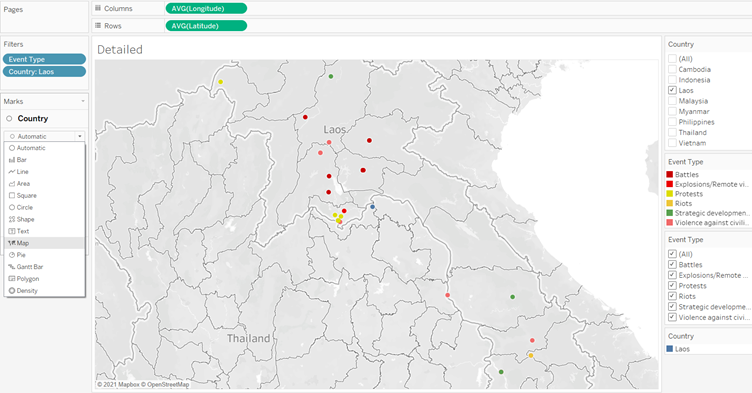Click the Thailand label on the map
Image resolution: width=752 pixels, height=393 pixels.
(x=248, y=338)
